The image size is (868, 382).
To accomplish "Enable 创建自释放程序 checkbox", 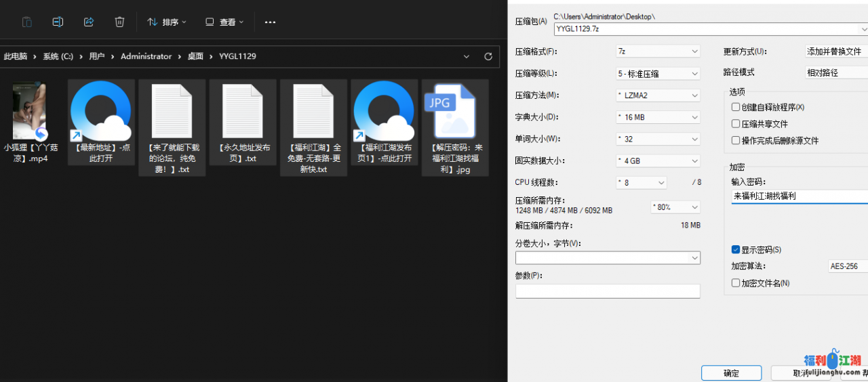I will click(x=736, y=107).
